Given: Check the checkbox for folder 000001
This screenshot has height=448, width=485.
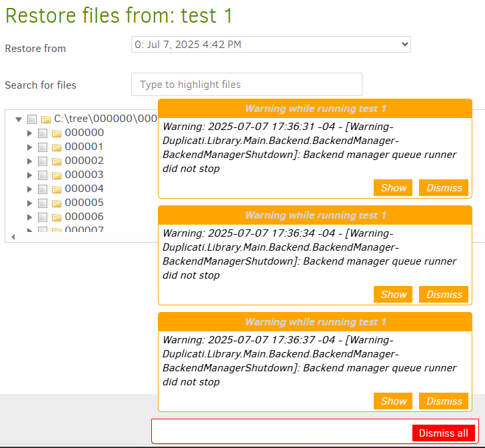Looking at the screenshot, I should click(x=43, y=147).
